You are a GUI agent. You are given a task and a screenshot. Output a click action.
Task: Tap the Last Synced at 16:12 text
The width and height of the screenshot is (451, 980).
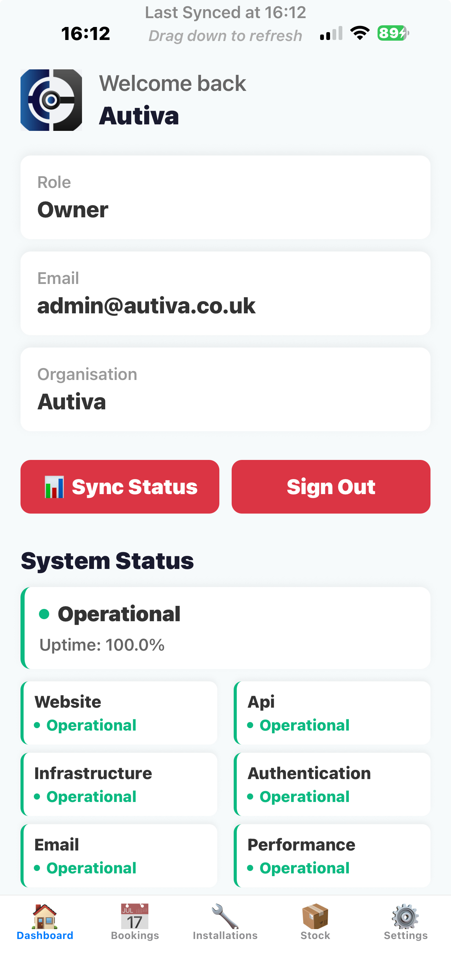[225, 13]
